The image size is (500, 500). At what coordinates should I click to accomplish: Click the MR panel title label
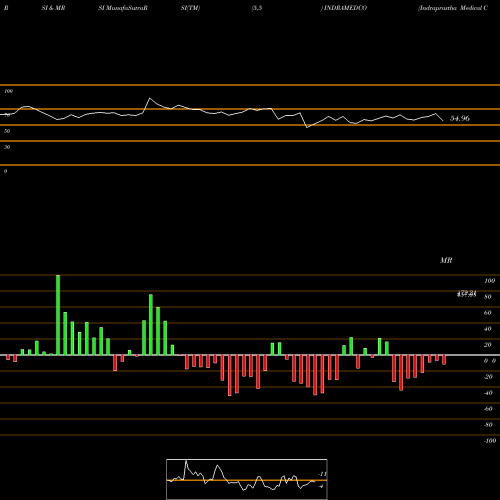tap(446, 260)
